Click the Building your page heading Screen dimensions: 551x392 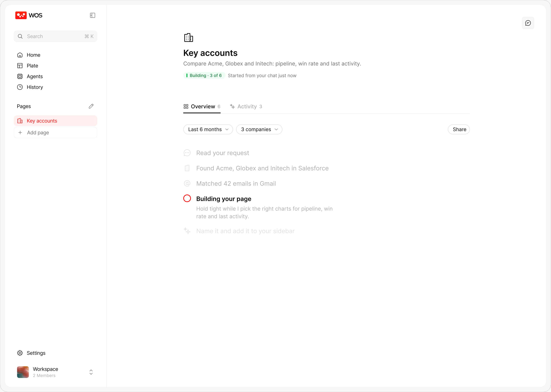[224, 199]
